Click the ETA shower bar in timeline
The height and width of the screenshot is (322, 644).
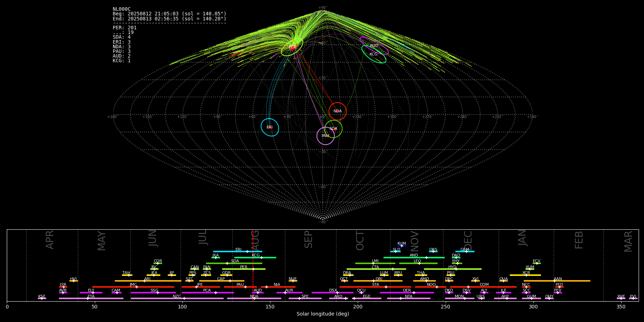coord(91,298)
